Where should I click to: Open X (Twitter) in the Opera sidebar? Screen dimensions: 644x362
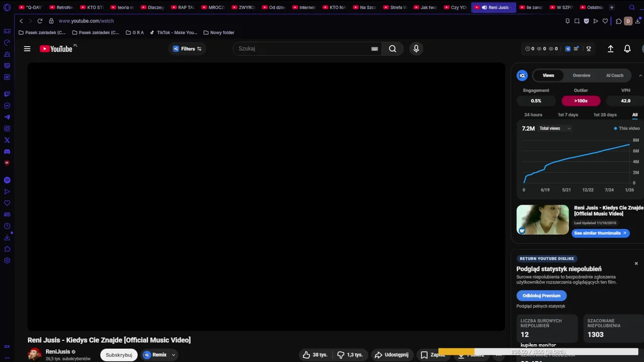coord(7,140)
